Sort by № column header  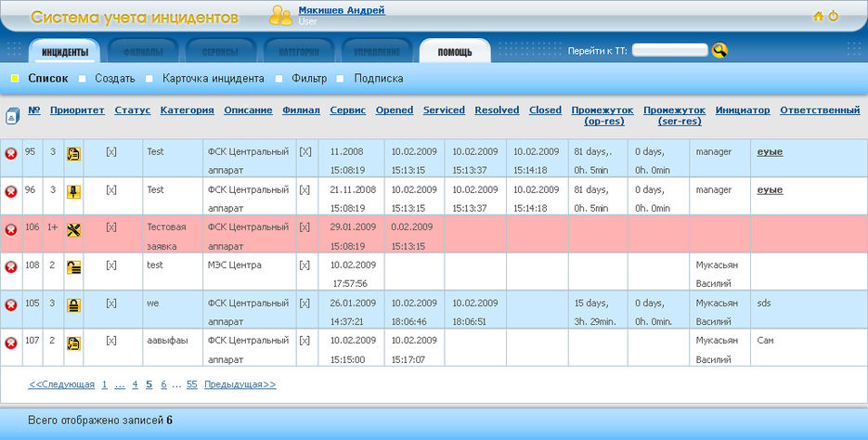pyautogui.click(x=34, y=110)
